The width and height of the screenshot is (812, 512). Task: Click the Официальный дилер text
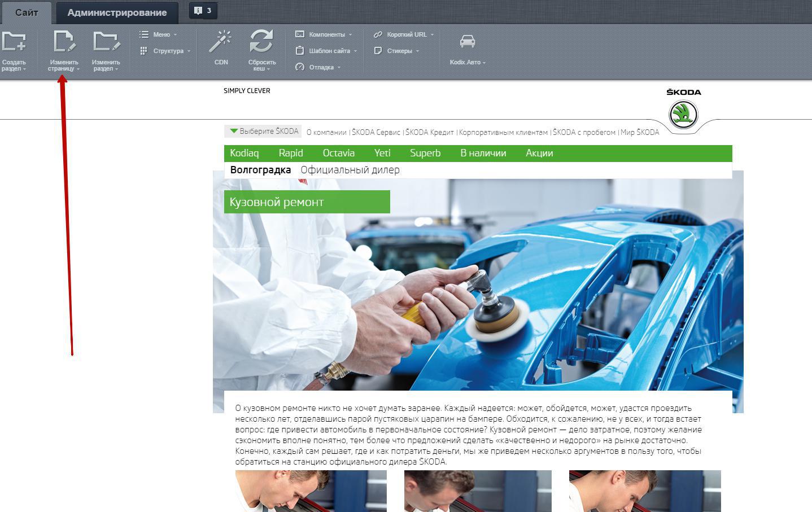(x=350, y=170)
